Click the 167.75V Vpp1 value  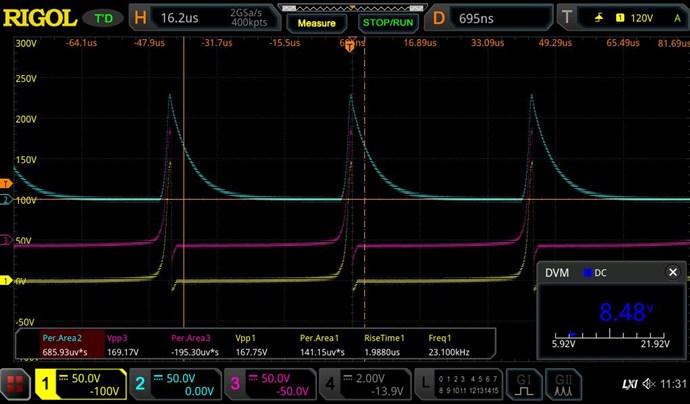(251, 352)
